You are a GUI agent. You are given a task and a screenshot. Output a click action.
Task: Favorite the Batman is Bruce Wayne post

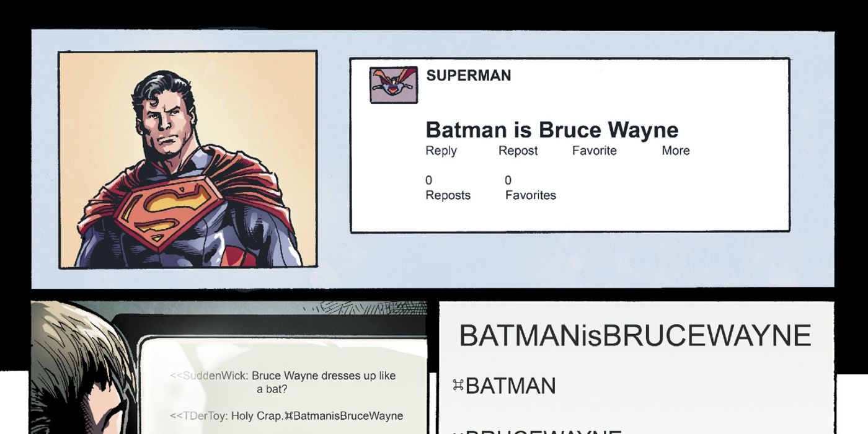(x=594, y=151)
